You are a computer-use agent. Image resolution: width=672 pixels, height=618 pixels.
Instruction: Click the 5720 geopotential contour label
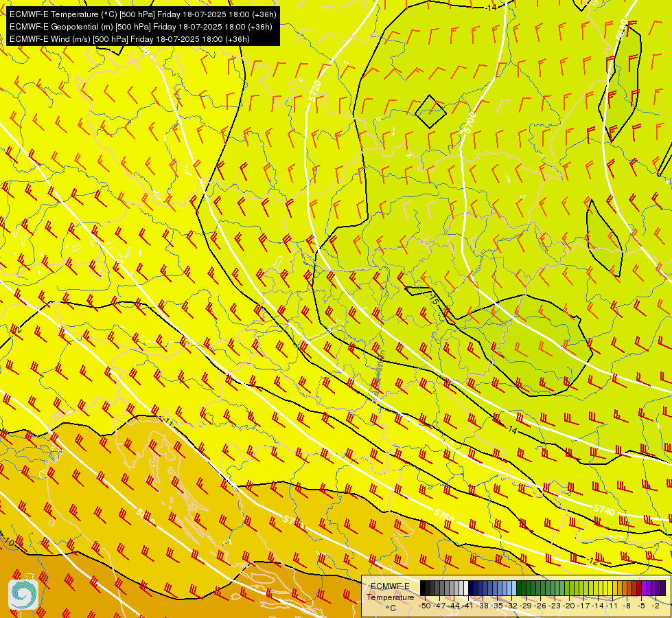point(315,91)
